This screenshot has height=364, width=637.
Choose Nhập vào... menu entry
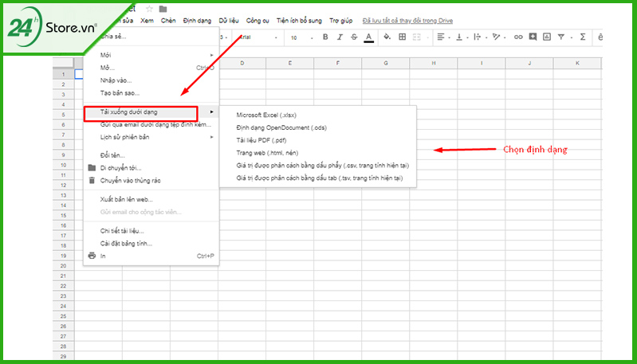(151, 80)
